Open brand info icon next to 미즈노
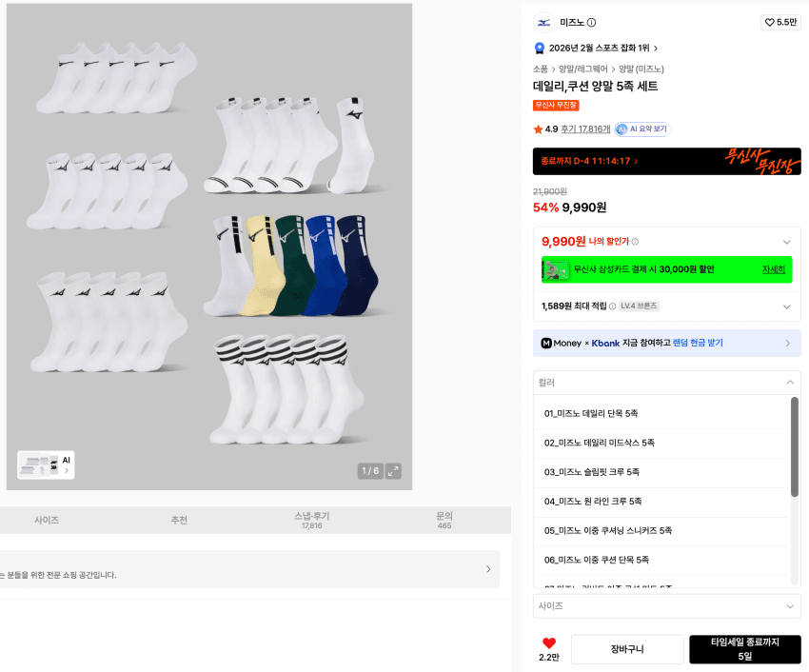Screen dimensions: 809x672 592,22
